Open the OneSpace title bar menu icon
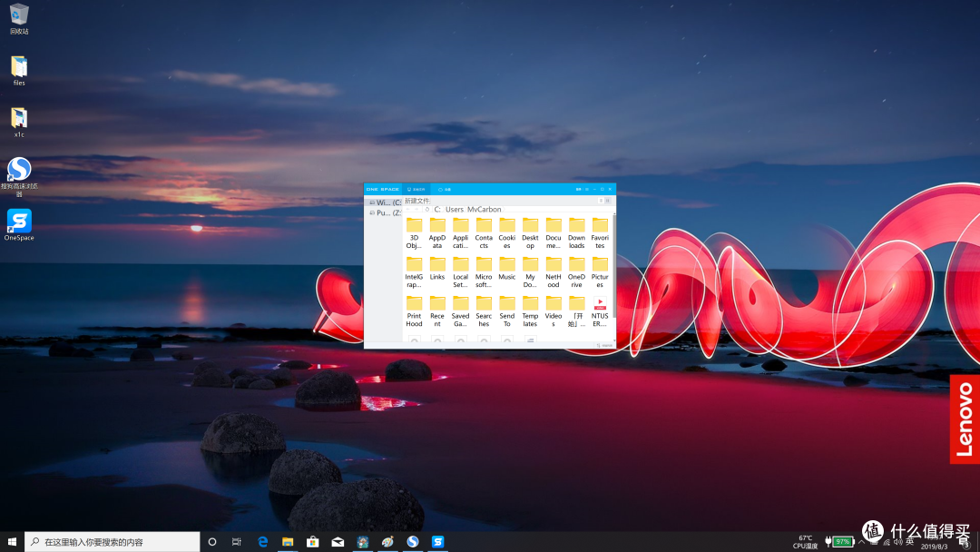The width and height of the screenshot is (980, 552). pyautogui.click(x=587, y=189)
